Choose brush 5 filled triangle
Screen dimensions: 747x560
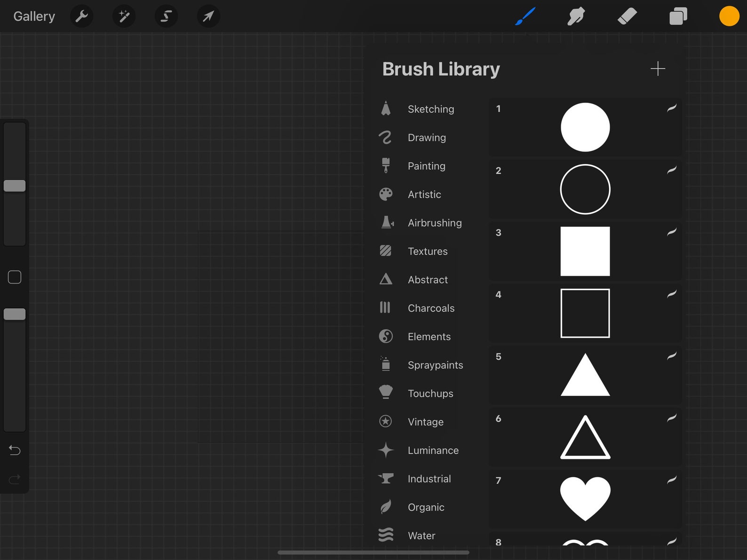point(585,375)
